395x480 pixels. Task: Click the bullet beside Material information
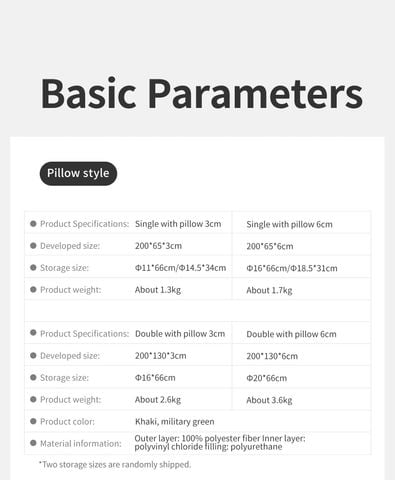[x=33, y=443]
